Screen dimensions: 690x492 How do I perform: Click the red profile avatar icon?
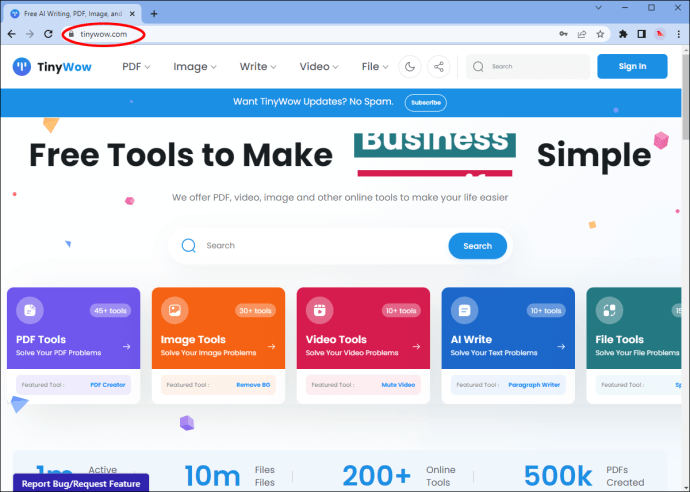pyautogui.click(x=660, y=34)
